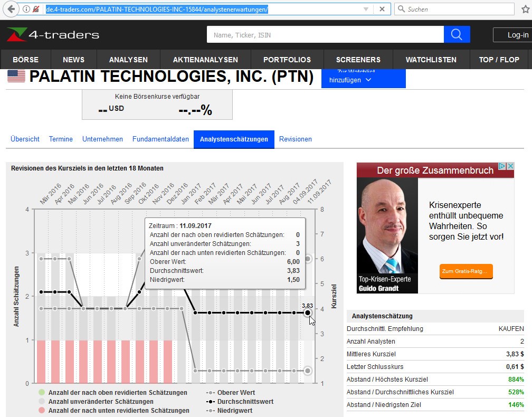Focus the Name, Ticker, ISIN search box
The width and height of the screenshot is (532, 417).
(x=325, y=35)
